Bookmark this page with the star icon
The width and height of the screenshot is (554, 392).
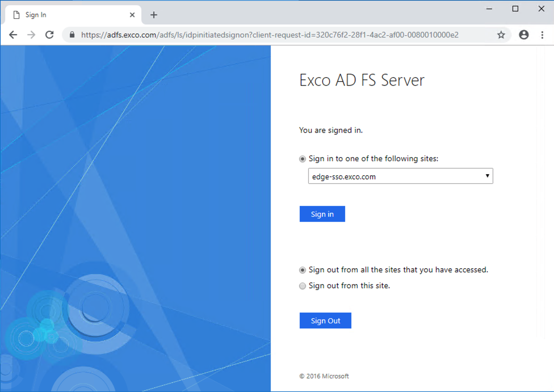coord(501,35)
